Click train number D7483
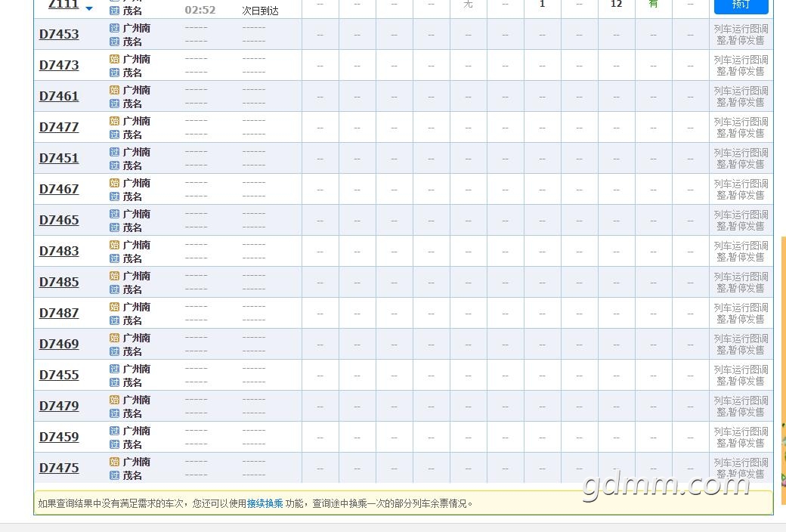Screen dimensions: 786x532 [59, 251]
